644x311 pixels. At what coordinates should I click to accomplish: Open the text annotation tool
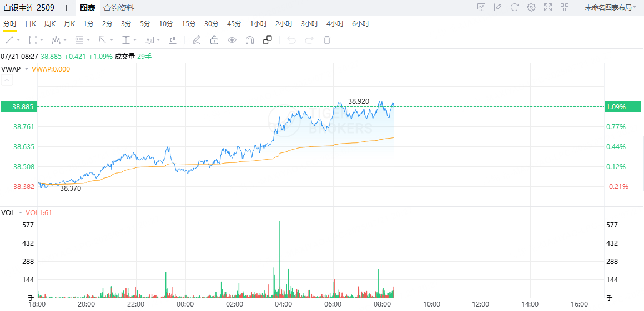pyautogui.click(x=149, y=40)
